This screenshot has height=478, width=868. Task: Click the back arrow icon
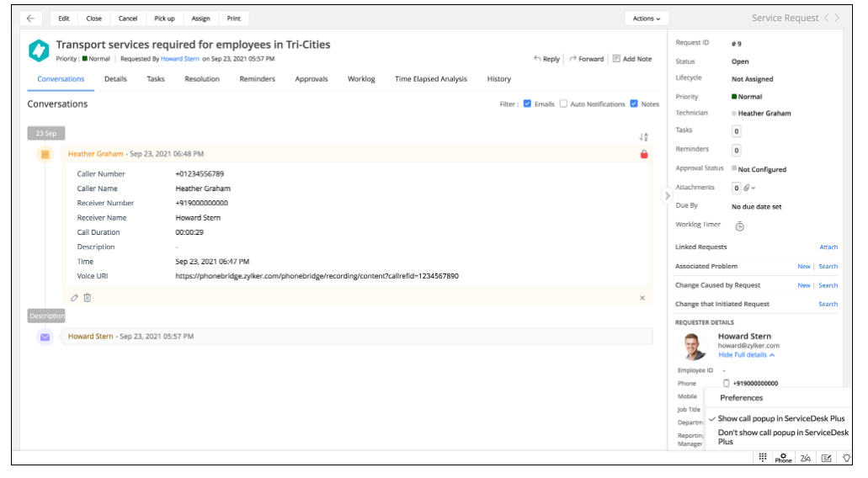pyautogui.click(x=30, y=19)
